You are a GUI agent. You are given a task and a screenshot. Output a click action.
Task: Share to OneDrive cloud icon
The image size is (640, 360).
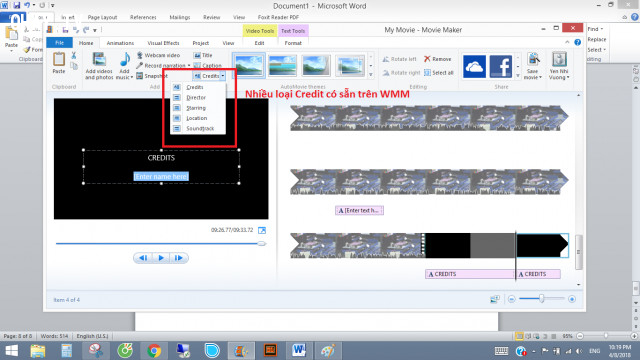click(x=474, y=66)
